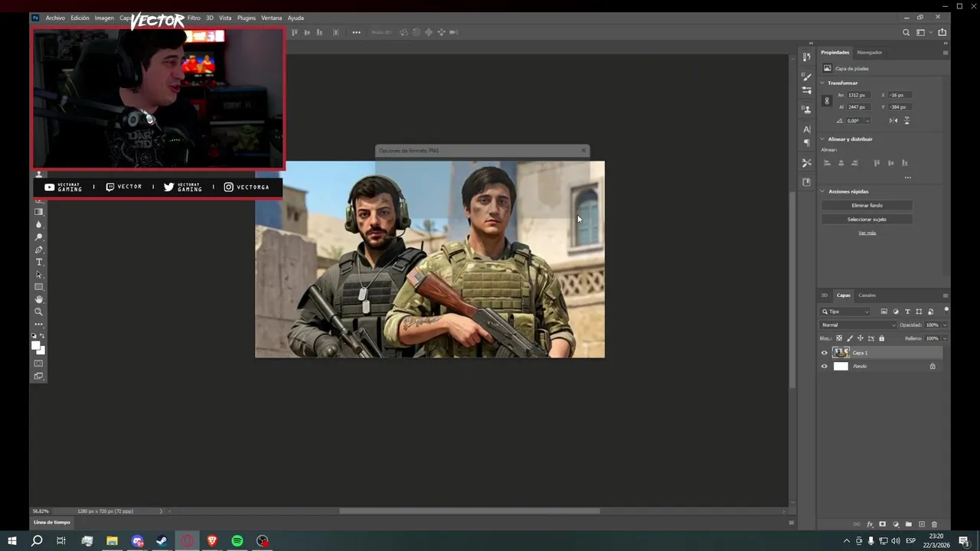Create new layer plus icon
This screenshot has width=980, height=551.
click(x=922, y=524)
